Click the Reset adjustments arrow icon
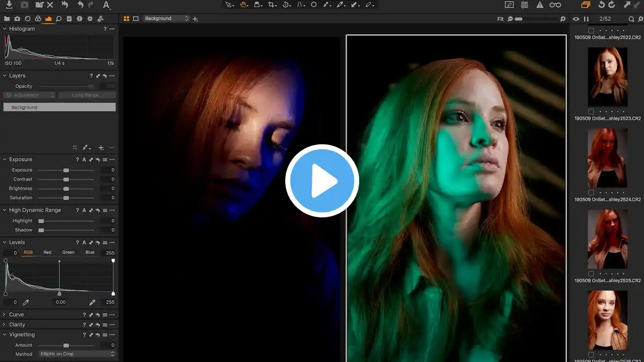This screenshot has width=644, height=362. click(x=65, y=5)
